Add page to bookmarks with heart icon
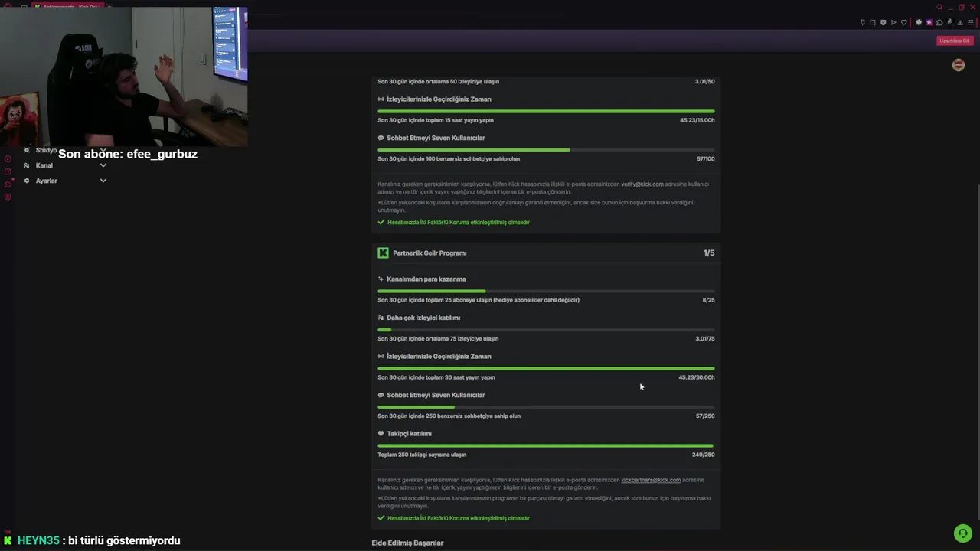Screen dimensions: 980x551 pyautogui.click(x=904, y=22)
